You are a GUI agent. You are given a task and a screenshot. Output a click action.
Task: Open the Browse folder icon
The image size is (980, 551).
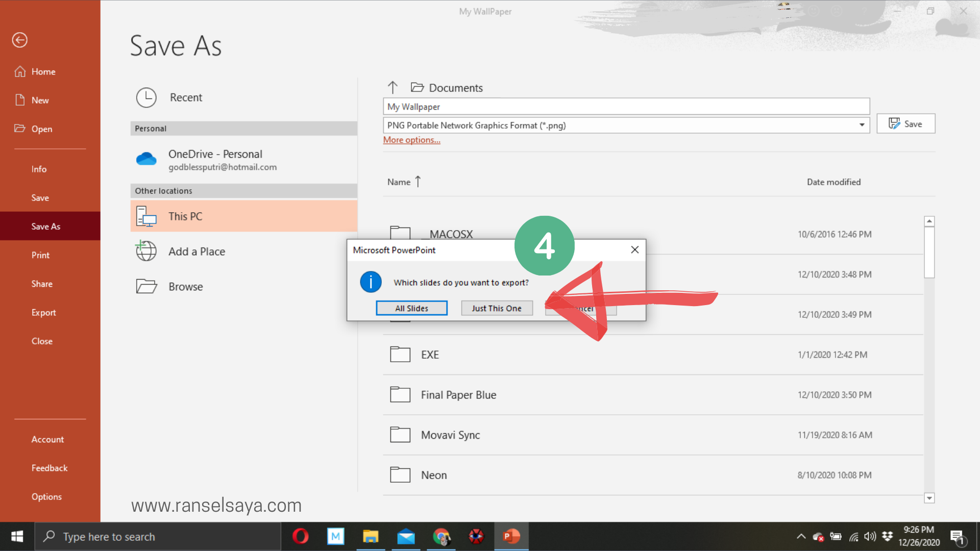[146, 286]
